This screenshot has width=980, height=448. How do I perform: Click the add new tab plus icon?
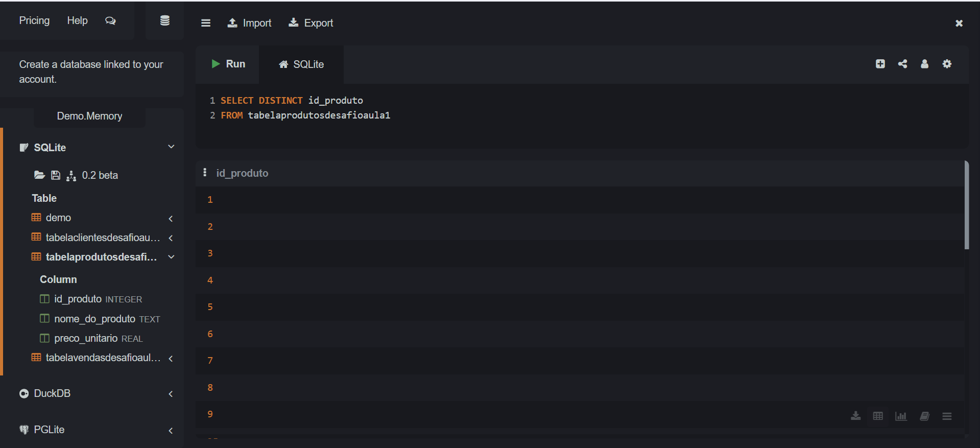[880, 64]
